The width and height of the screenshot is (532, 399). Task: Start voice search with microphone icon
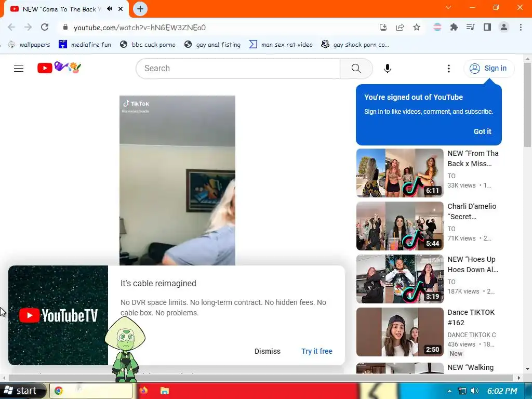387,69
